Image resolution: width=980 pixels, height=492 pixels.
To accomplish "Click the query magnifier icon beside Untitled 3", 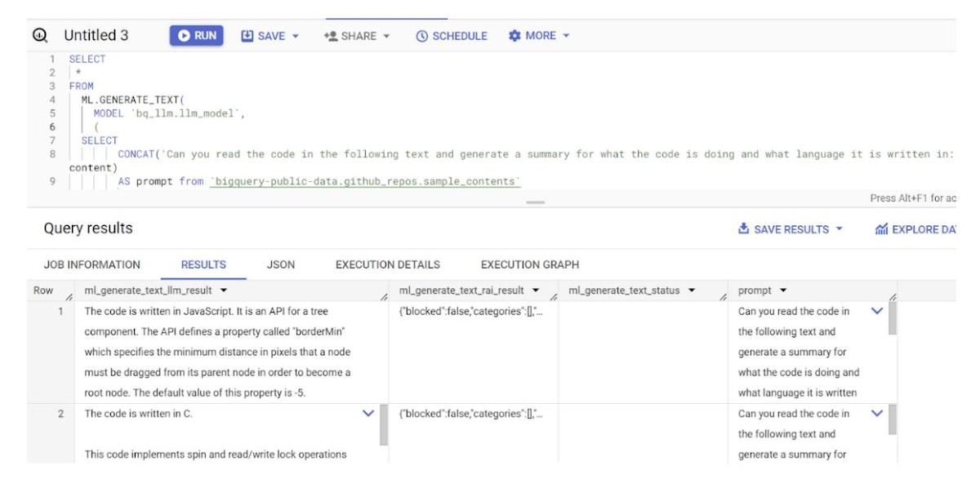I will 40,35.
